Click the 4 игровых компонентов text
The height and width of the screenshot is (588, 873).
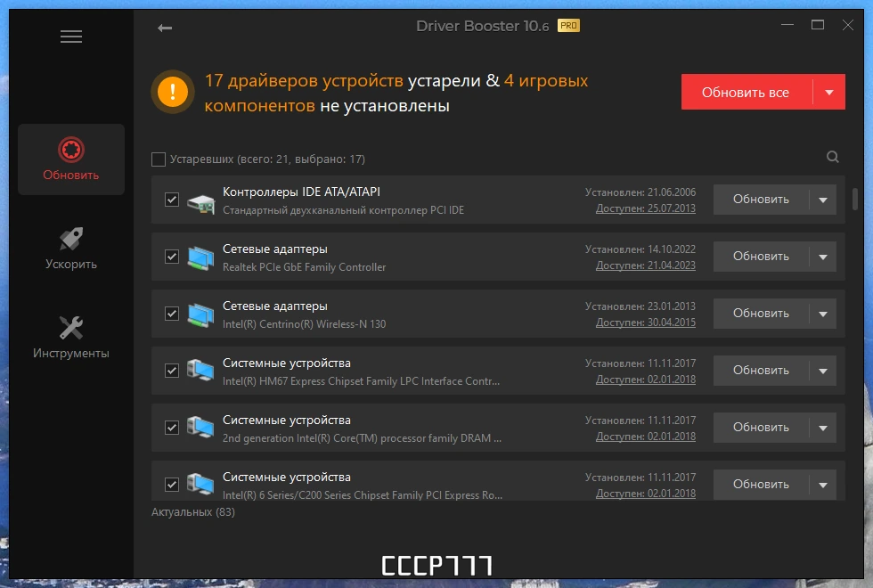pos(396,93)
